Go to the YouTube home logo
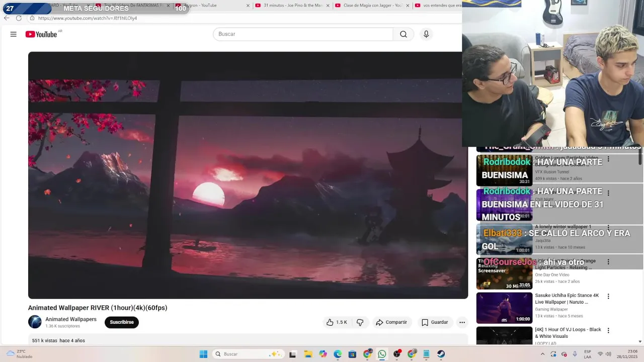644x362 pixels. [x=42, y=34]
